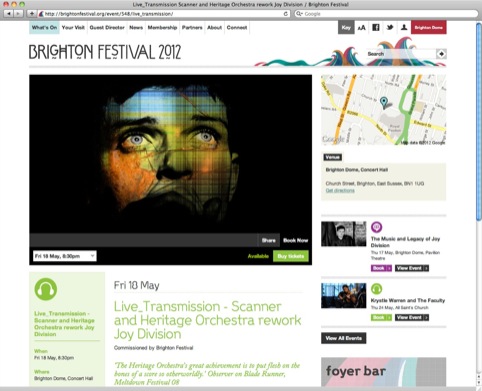The image size is (482, 391).
Task: Open the Twitter bird icon link
Action: [390, 28]
